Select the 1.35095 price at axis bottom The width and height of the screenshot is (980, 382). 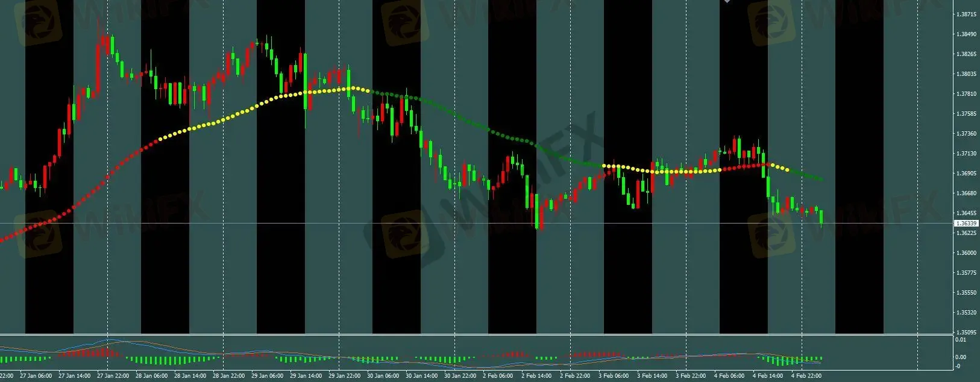click(966, 333)
